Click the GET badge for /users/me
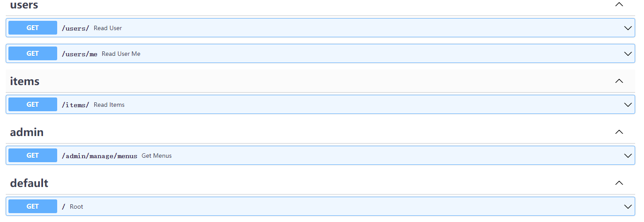Image resolution: width=644 pixels, height=222 pixels. (x=33, y=53)
